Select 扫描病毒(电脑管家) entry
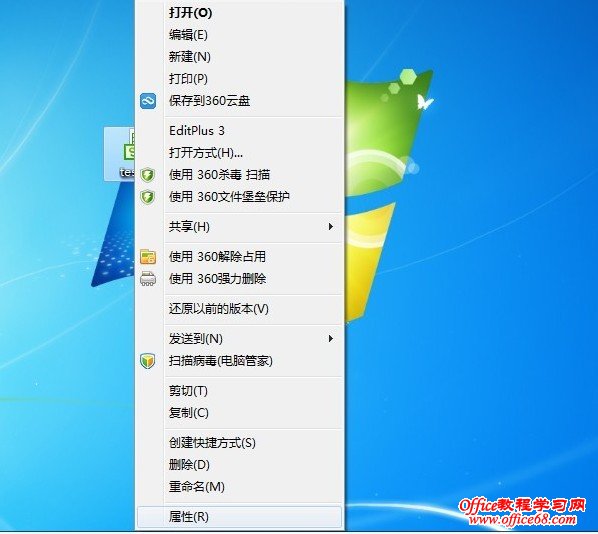Viewport: 598px width, 534px height. coord(240,361)
